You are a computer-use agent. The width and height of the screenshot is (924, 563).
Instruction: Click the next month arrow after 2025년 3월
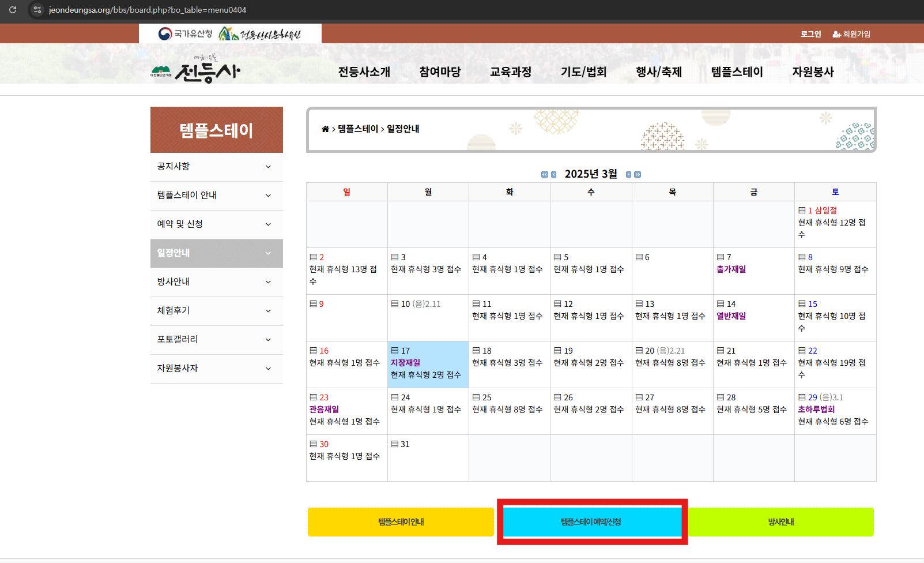click(x=628, y=174)
